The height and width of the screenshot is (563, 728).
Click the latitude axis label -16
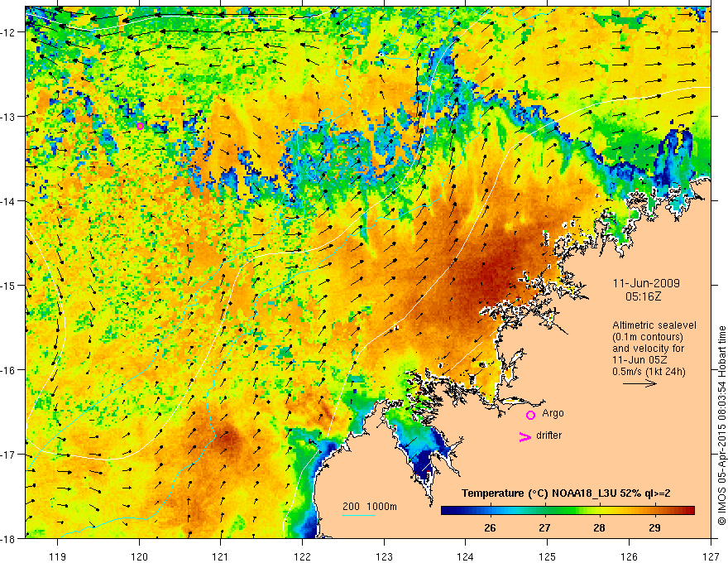[x=9, y=370]
